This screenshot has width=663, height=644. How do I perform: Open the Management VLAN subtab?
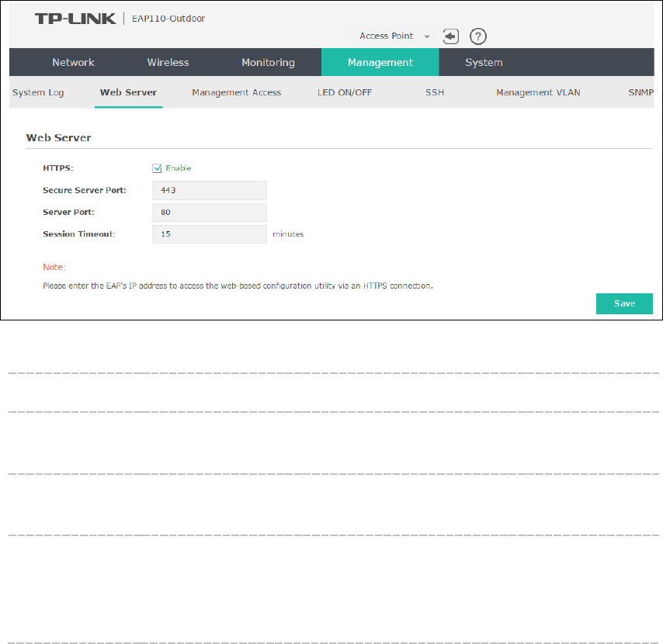click(538, 92)
